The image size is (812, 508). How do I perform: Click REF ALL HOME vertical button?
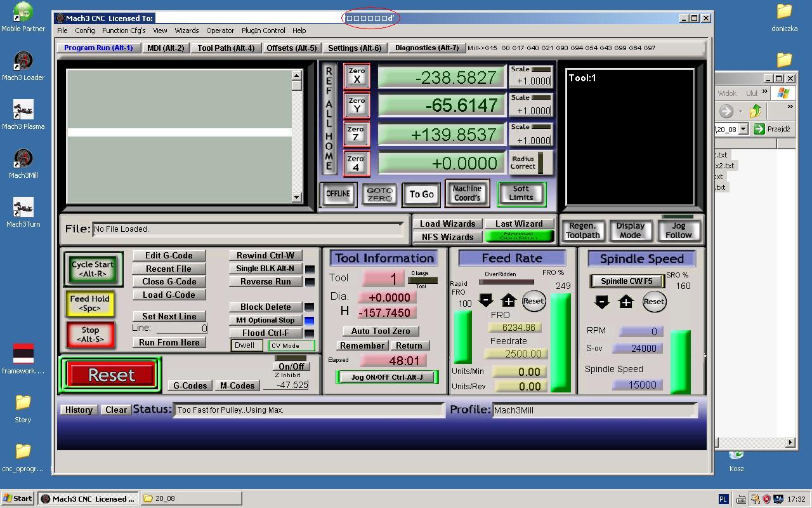[x=329, y=118]
